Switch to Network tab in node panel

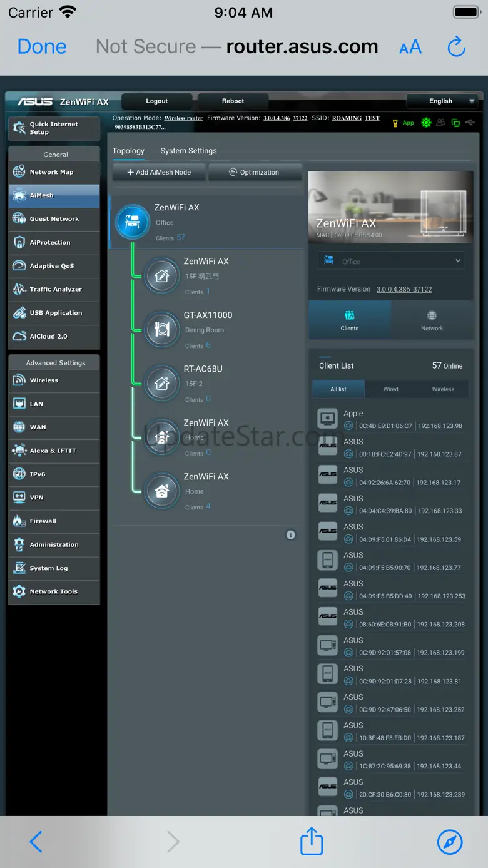coord(432,320)
